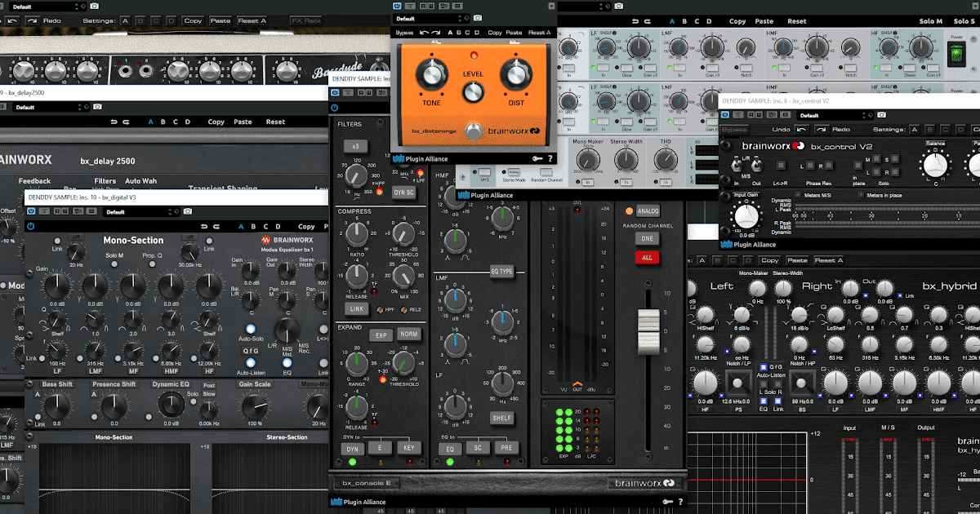Toggle the green power switch at top right

click(958, 54)
